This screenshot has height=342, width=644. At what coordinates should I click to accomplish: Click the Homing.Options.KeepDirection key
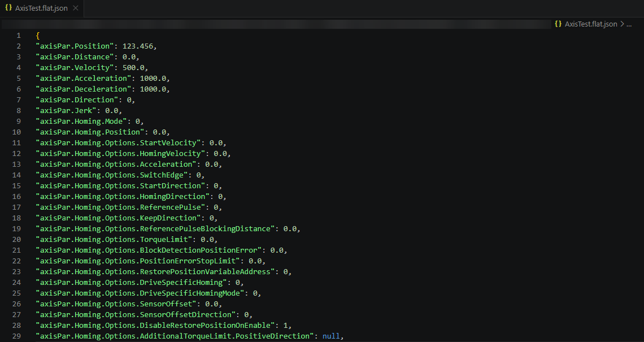[118, 218]
